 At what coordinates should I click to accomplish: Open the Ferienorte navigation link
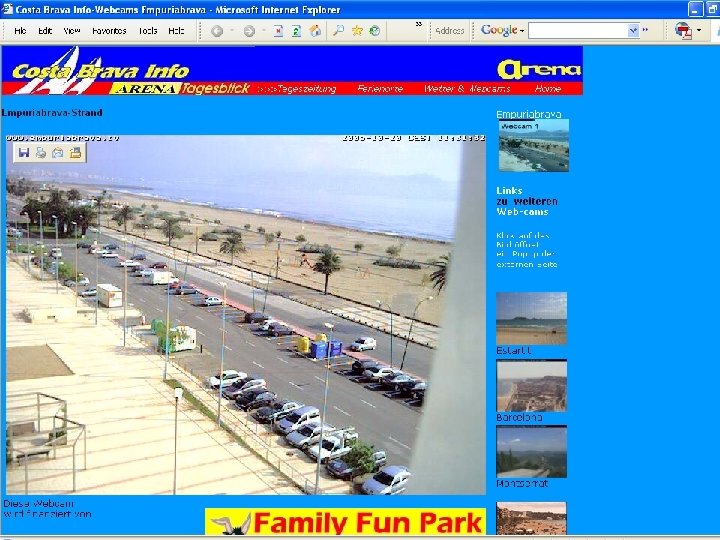pos(380,89)
